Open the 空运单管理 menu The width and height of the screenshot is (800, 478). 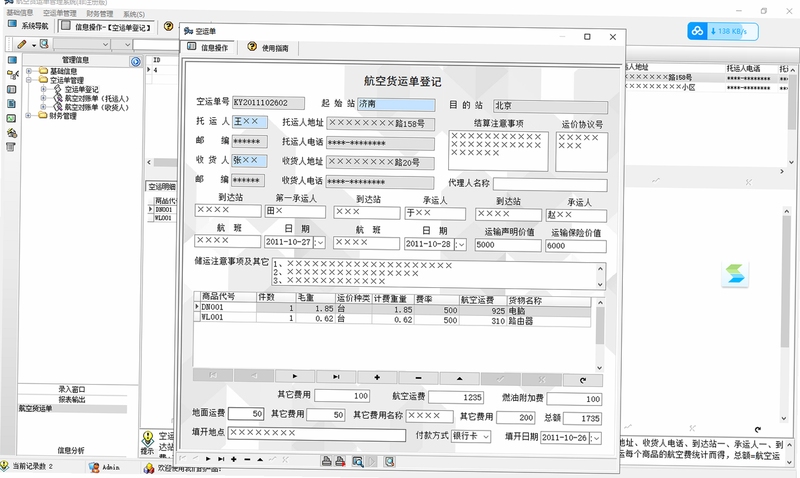(59, 13)
